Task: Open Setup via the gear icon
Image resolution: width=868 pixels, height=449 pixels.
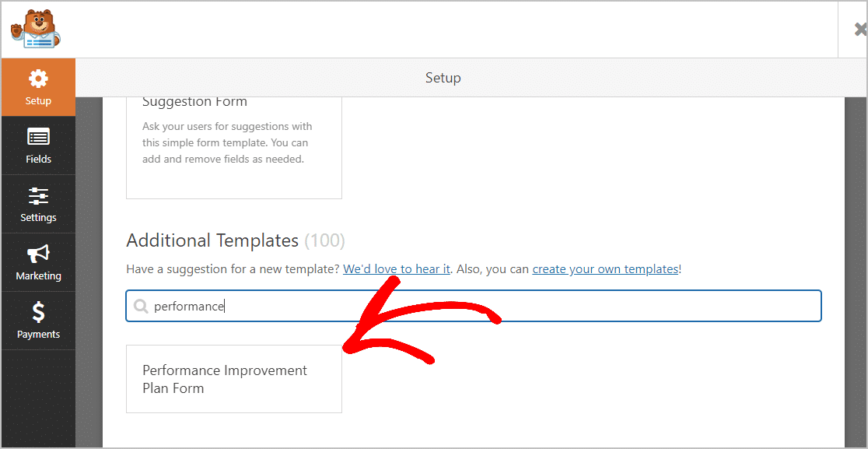Action: click(x=38, y=79)
